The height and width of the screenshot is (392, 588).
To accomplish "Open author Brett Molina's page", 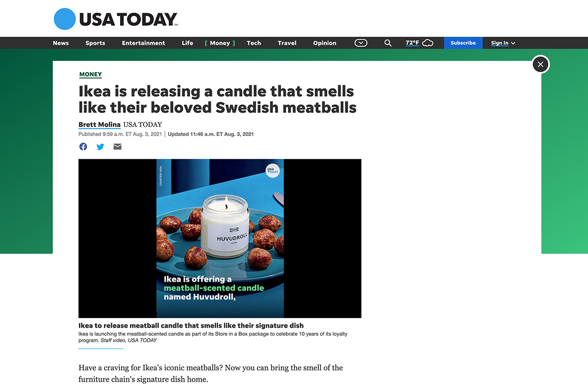I will click(99, 124).
